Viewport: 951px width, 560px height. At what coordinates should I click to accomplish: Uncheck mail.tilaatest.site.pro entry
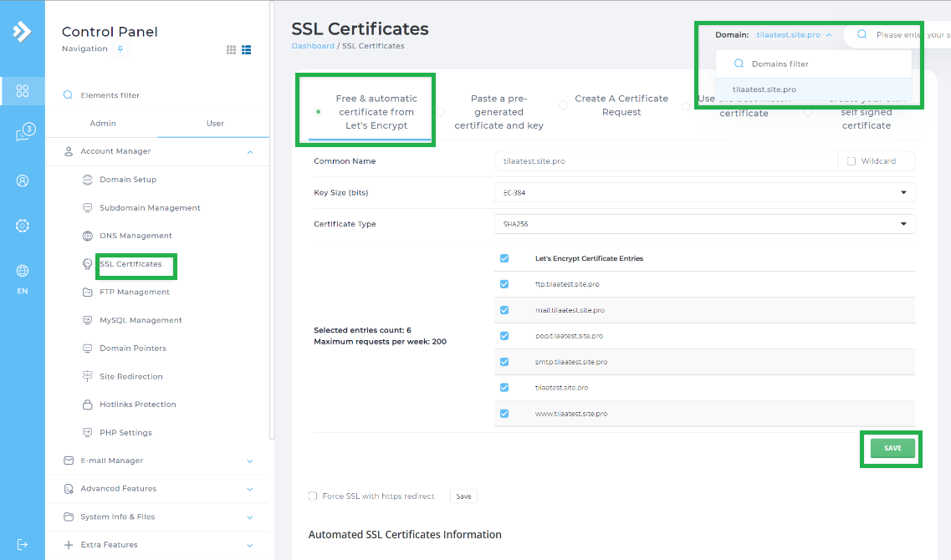click(x=504, y=310)
